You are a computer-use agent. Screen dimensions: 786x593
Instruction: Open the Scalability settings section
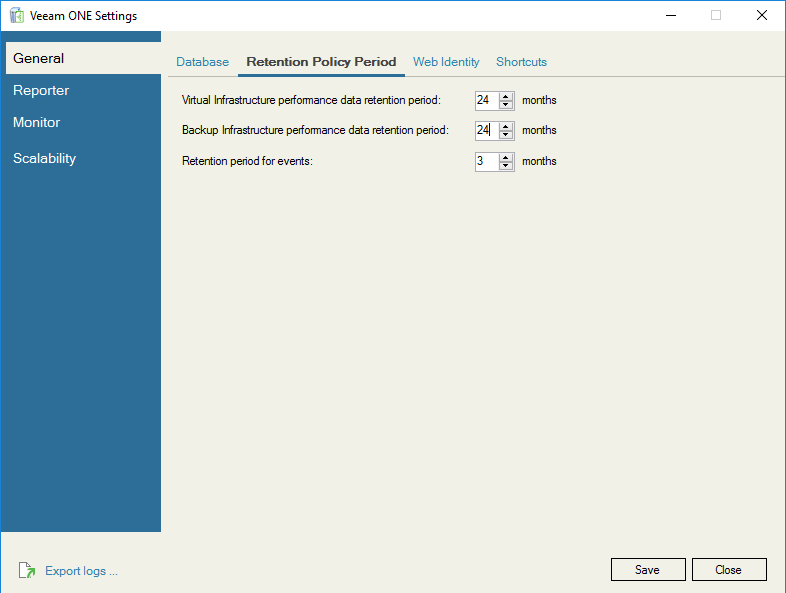[x=45, y=158]
